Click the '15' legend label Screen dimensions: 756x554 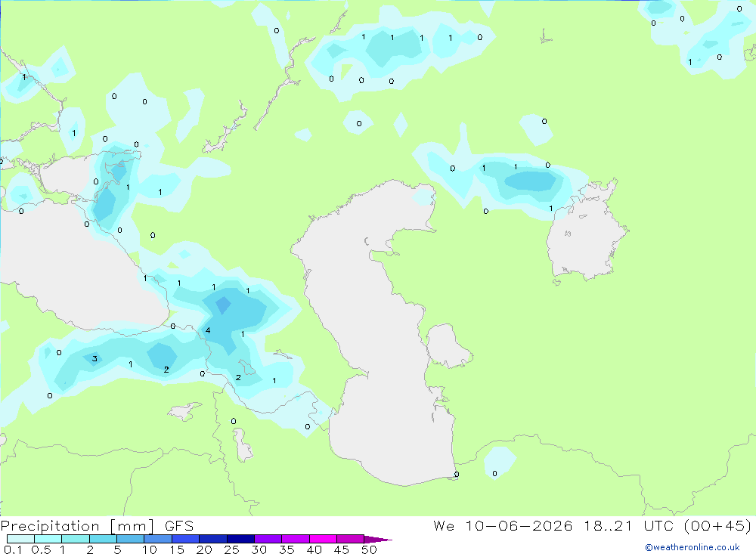pyautogui.click(x=177, y=549)
